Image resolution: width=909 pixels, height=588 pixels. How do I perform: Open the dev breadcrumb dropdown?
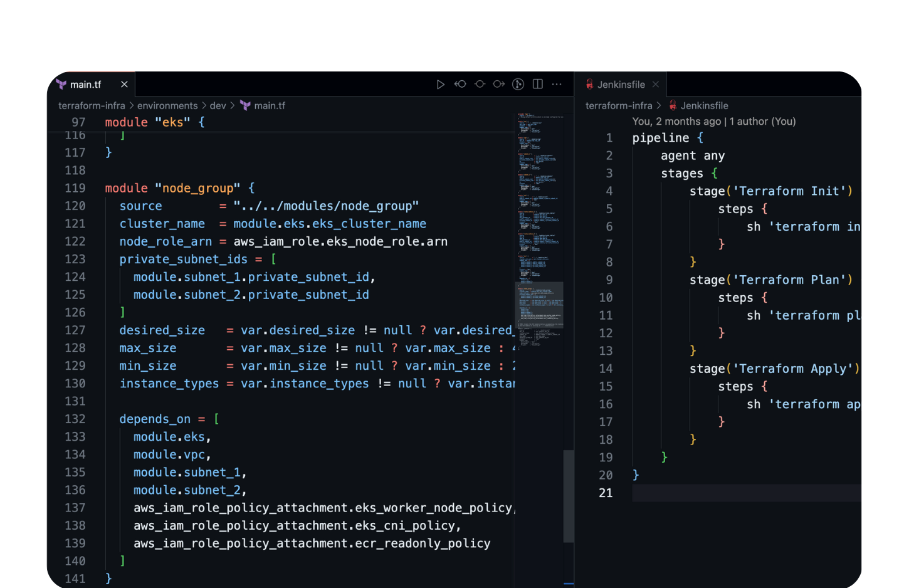click(x=218, y=105)
